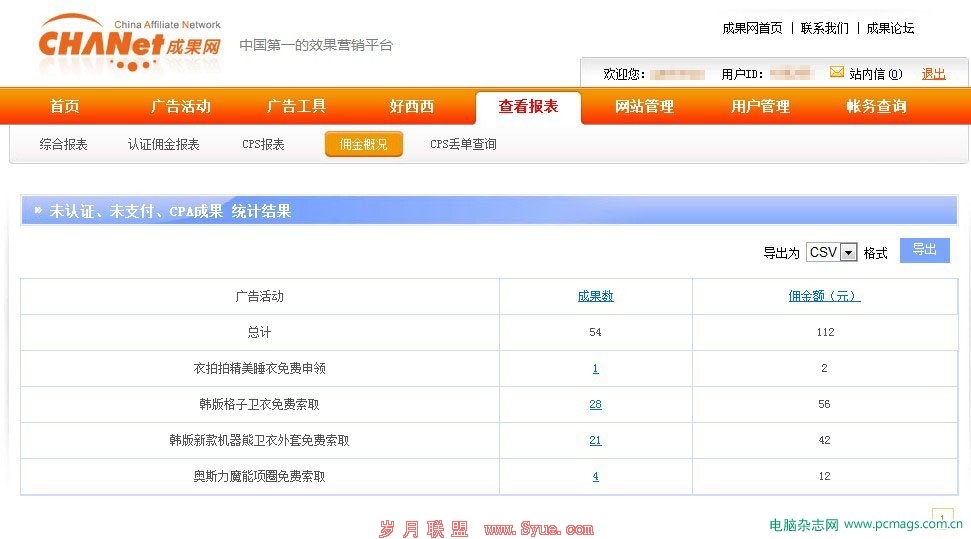Click the envelope mail icon
Screen dimensions: 971x539
pyautogui.click(x=837, y=72)
